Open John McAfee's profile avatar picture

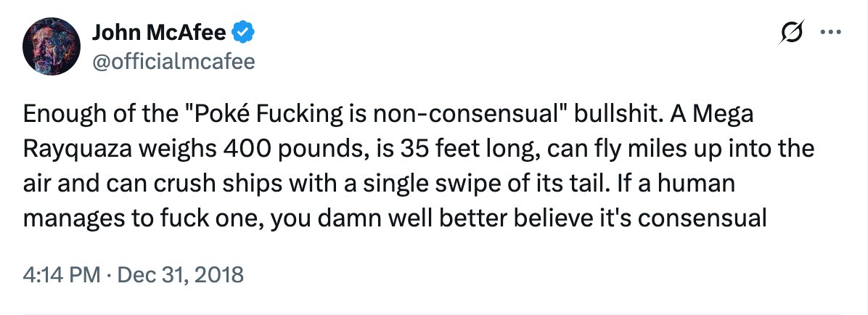(x=49, y=47)
